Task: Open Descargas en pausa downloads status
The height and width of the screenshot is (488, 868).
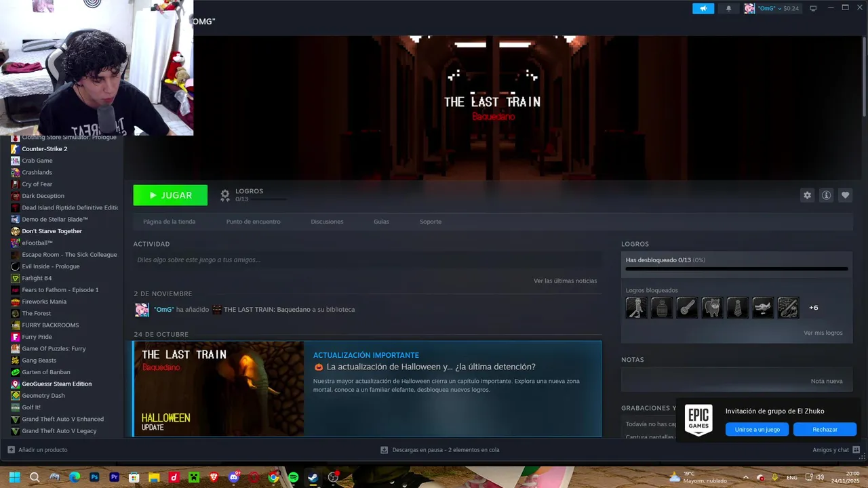Action: pyautogui.click(x=439, y=449)
